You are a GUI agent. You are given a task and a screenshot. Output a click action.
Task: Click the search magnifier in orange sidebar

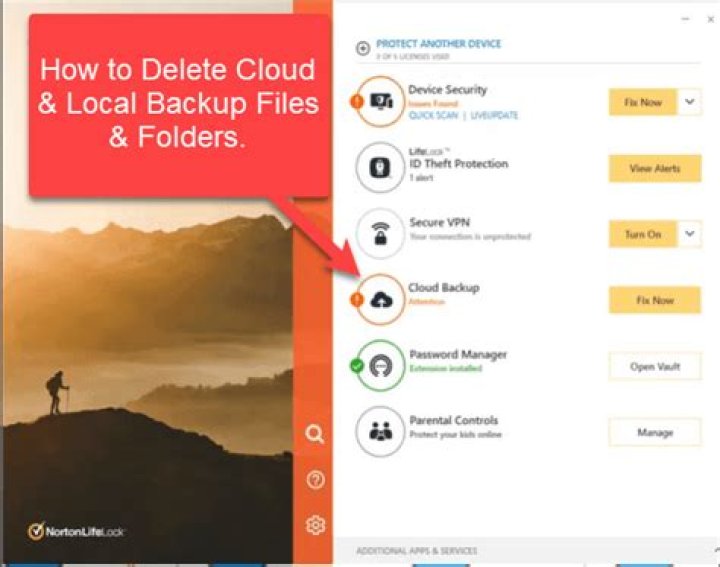point(315,433)
